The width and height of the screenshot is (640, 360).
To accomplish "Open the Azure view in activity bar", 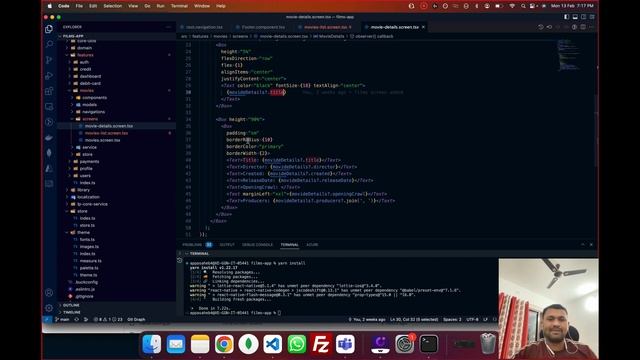I will 49,168.
